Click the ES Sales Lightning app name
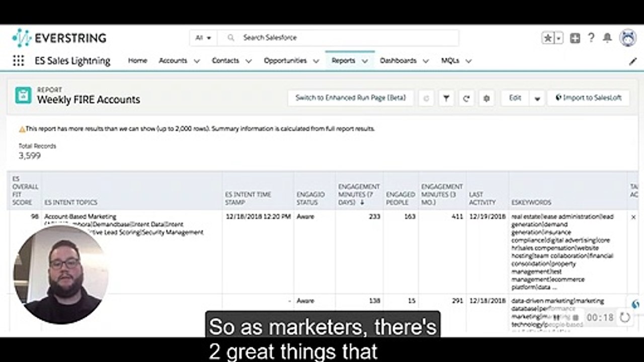The height and width of the screenshot is (362, 644). point(72,61)
